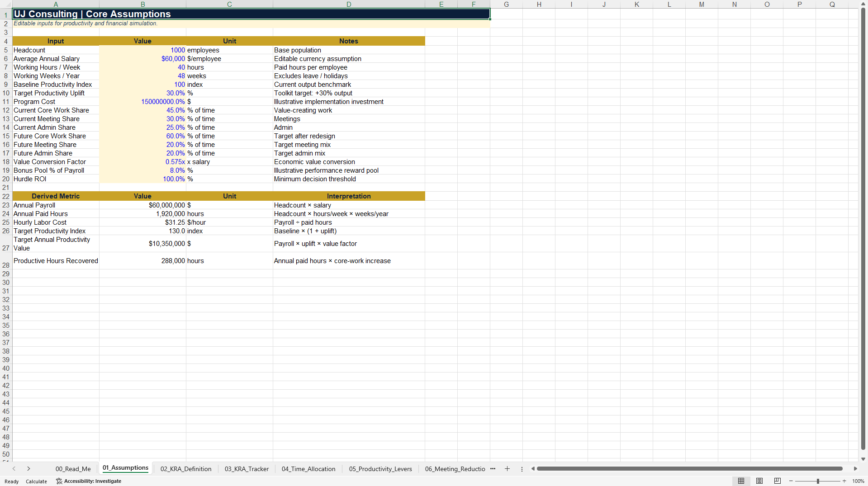Select the 1,920,000 paid hours cell
The width and height of the screenshot is (868, 486).
click(142, 214)
